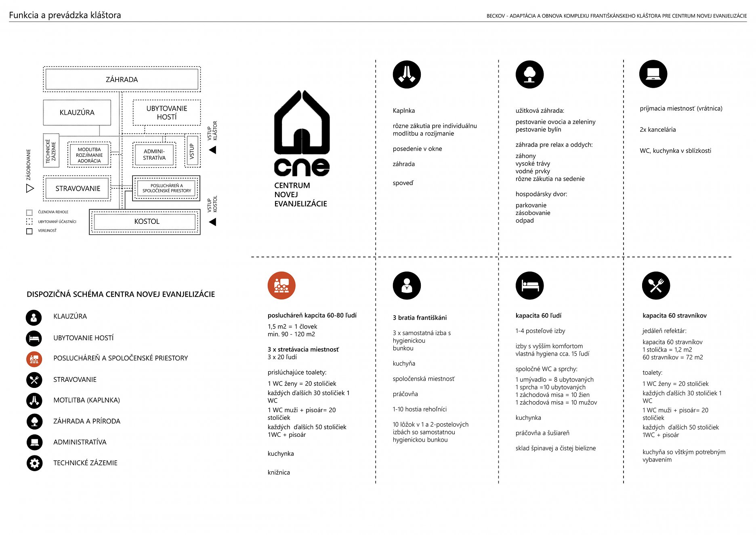Click the large praying hands icon above Kaplnka
The width and height of the screenshot is (756, 535).
[407, 75]
